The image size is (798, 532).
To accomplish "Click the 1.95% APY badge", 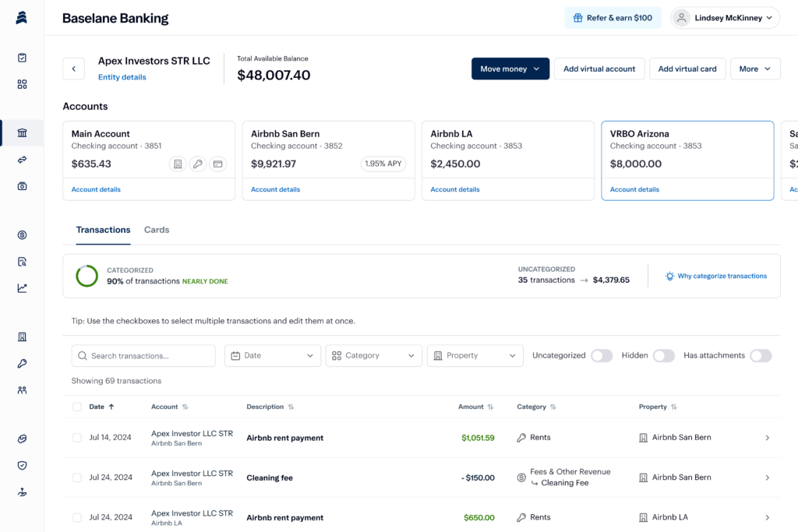I will point(383,164).
